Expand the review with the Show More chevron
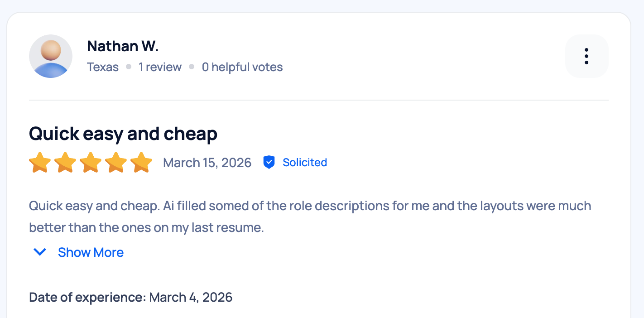 coord(39,252)
